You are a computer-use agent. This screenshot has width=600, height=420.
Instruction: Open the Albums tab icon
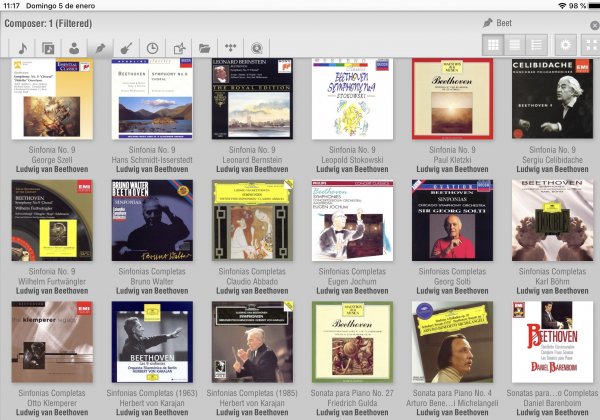click(48, 48)
